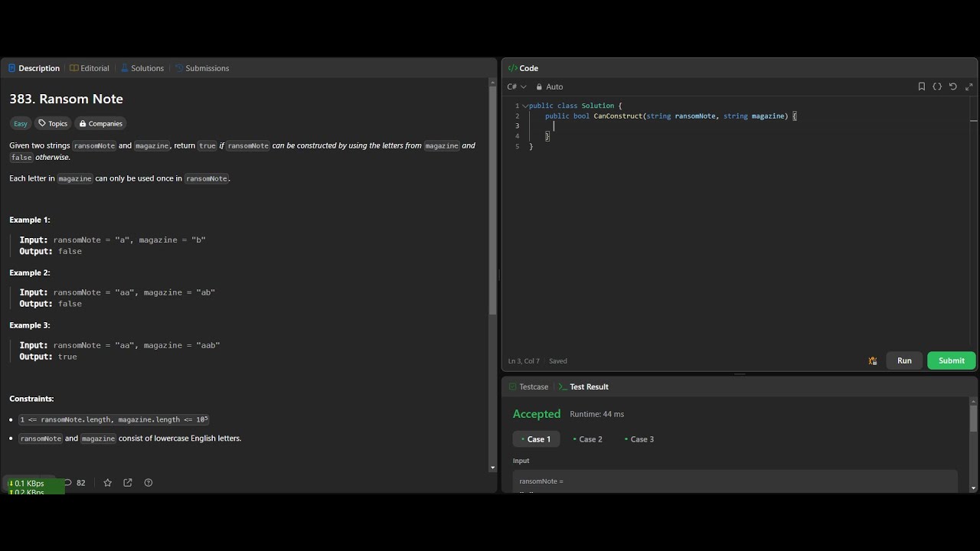Image resolution: width=980 pixels, height=551 pixels.
Task: Collapse the code fold arrow on line 1
Action: [x=525, y=106]
